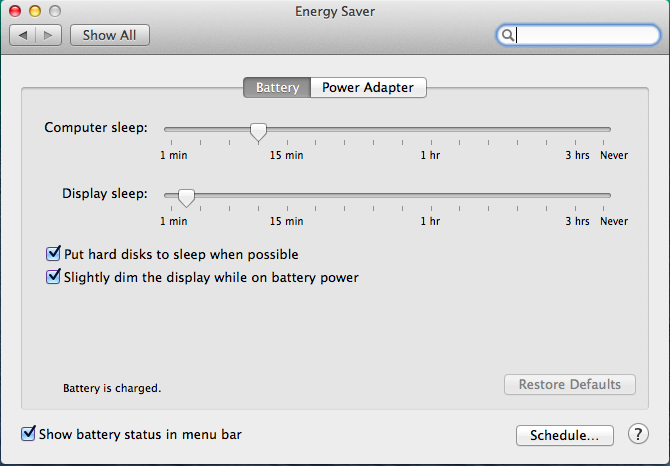Minimize the Energy Saver window

[x=33, y=10]
